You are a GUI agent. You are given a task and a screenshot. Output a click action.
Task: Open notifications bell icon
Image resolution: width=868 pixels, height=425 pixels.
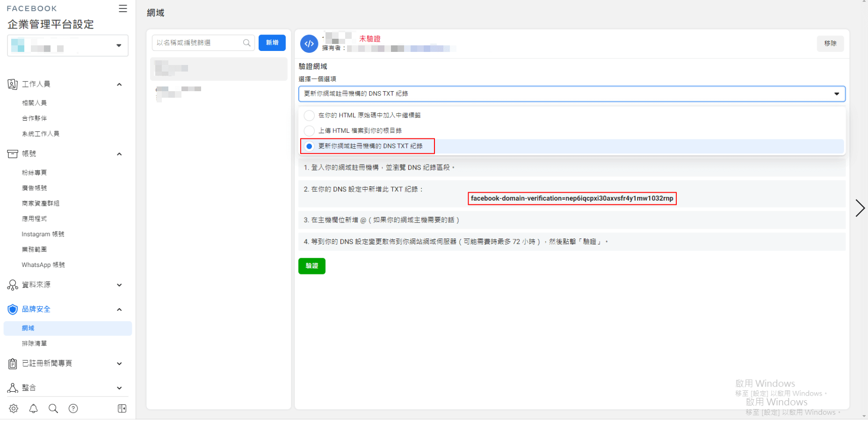coord(34,409)
